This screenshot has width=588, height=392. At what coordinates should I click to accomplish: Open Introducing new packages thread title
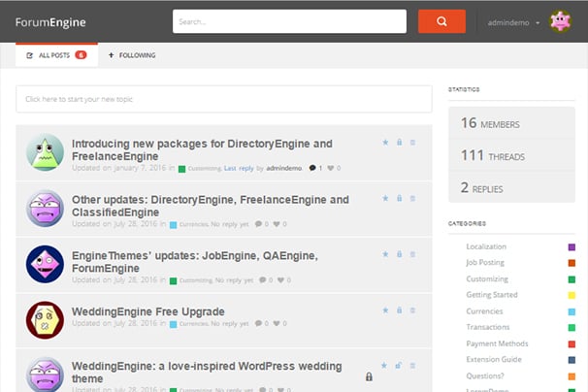coord(202,149)
